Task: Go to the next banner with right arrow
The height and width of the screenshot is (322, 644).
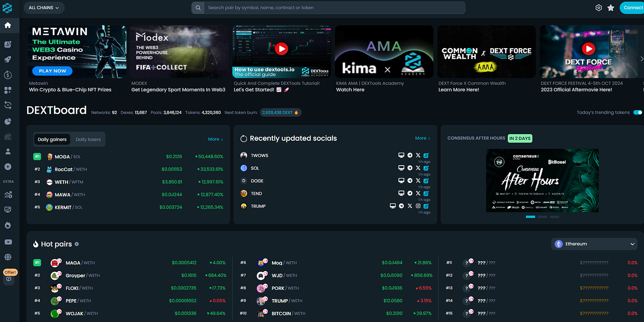Action: tap(642, 58)
